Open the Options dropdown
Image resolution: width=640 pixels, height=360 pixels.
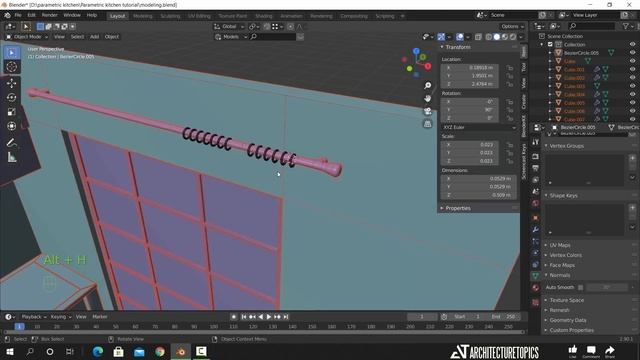pos(513,27)
